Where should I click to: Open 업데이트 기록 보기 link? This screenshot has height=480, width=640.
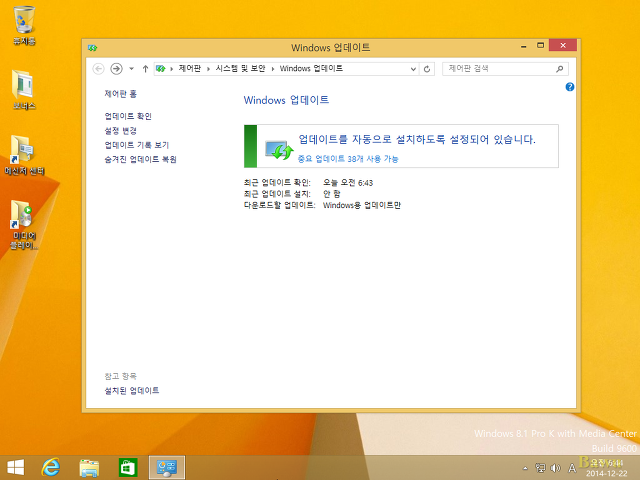click(137, 145)
